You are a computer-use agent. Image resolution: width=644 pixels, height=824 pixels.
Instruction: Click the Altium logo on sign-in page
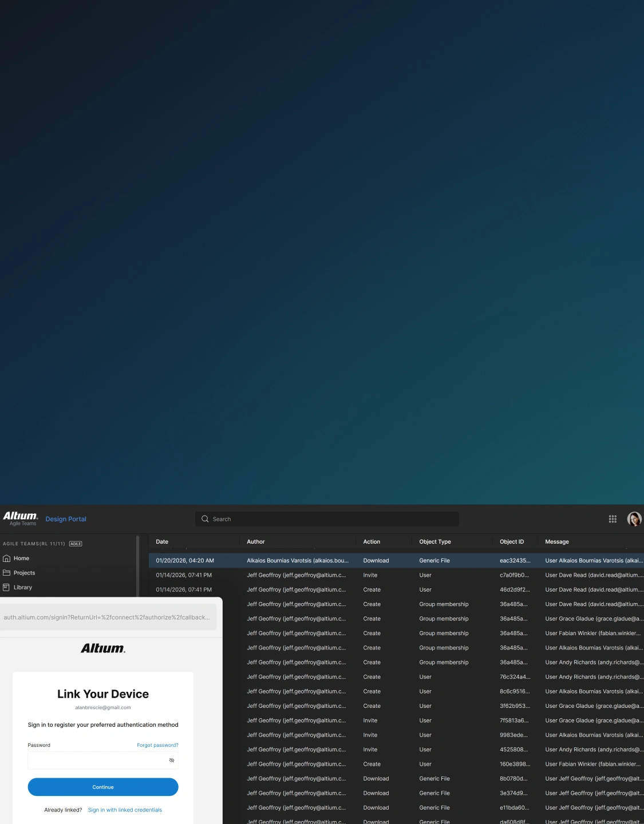tap(103, 648)
